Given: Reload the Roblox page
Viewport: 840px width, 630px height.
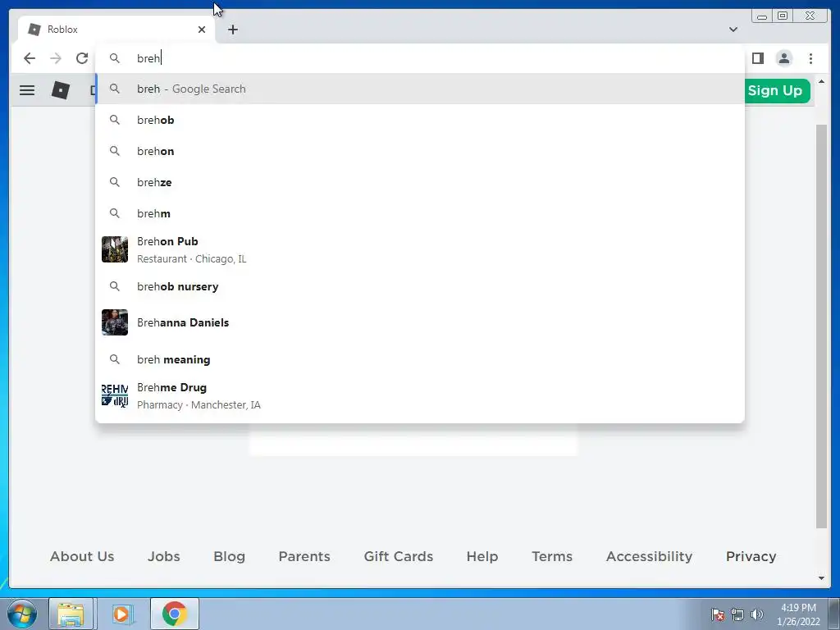Looking at the screenshot, I should pyautogui.click(x=82, y=58).
